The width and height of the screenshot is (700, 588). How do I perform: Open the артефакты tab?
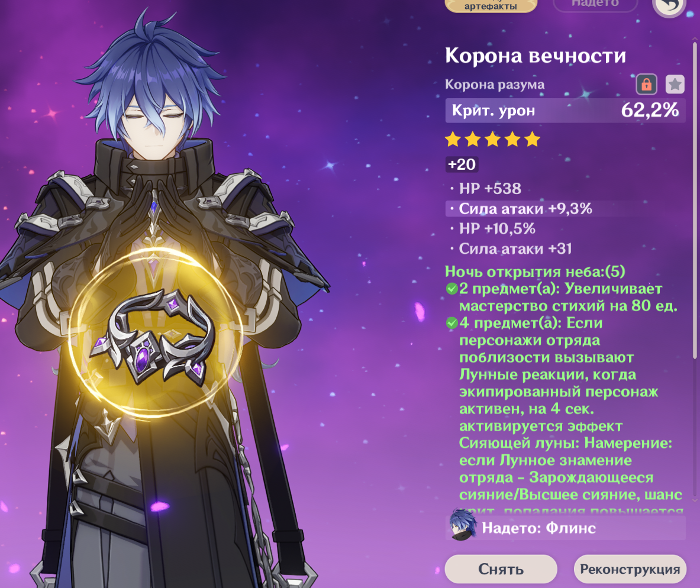pyautogui.click(x=491, y=6)
